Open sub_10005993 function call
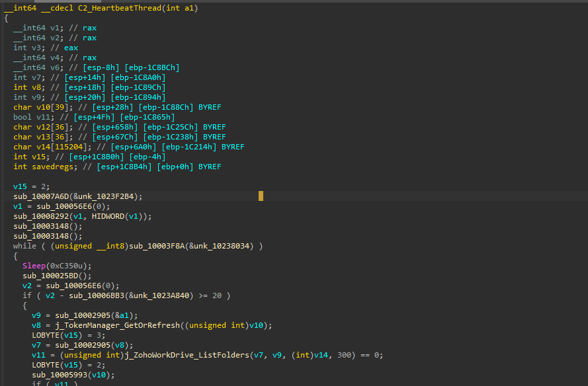The image size is (588, 386). [x=60, y=375]
